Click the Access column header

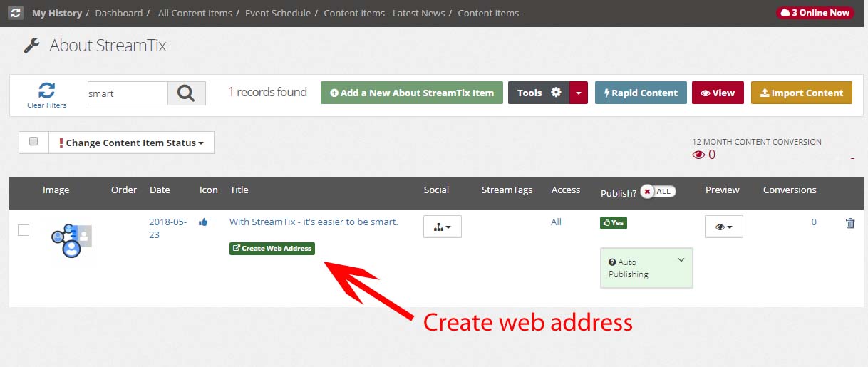click(566, 190)
